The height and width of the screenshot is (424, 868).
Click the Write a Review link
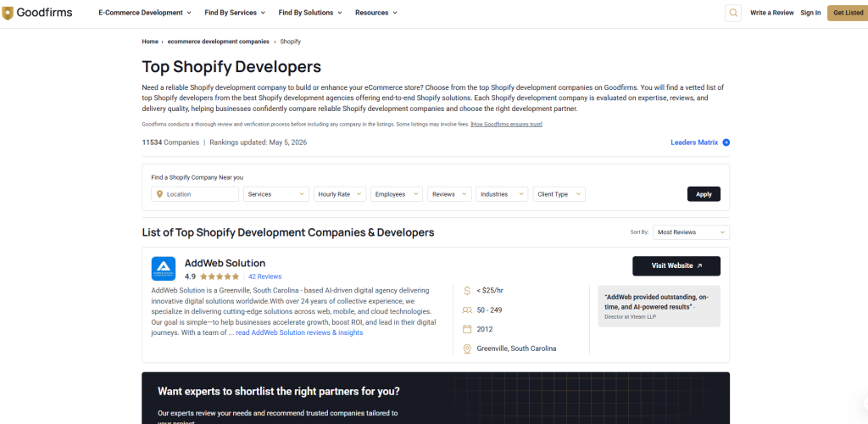coord(771,13)
